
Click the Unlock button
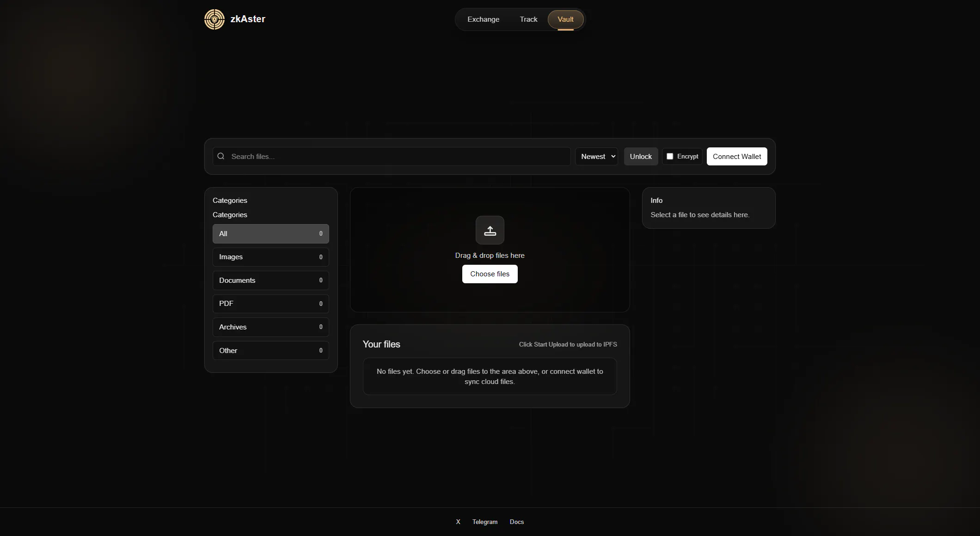coord(641,156)
